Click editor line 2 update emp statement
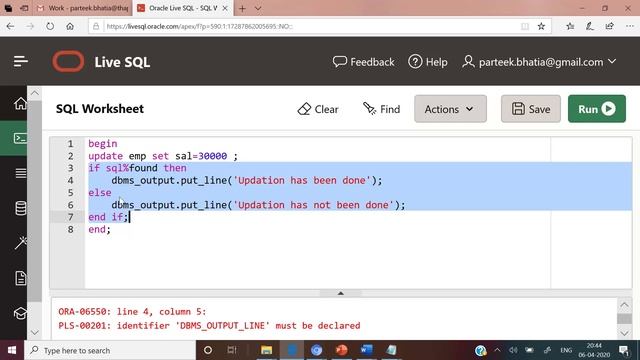Image resolution: width=640 pixels, height=360 pixels. pos(163,156)
